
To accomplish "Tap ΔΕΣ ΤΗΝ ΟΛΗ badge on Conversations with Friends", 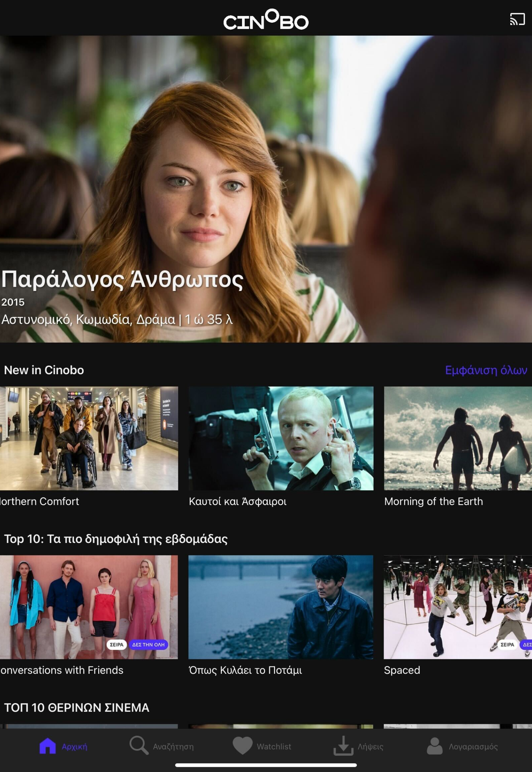I will 148,645.
